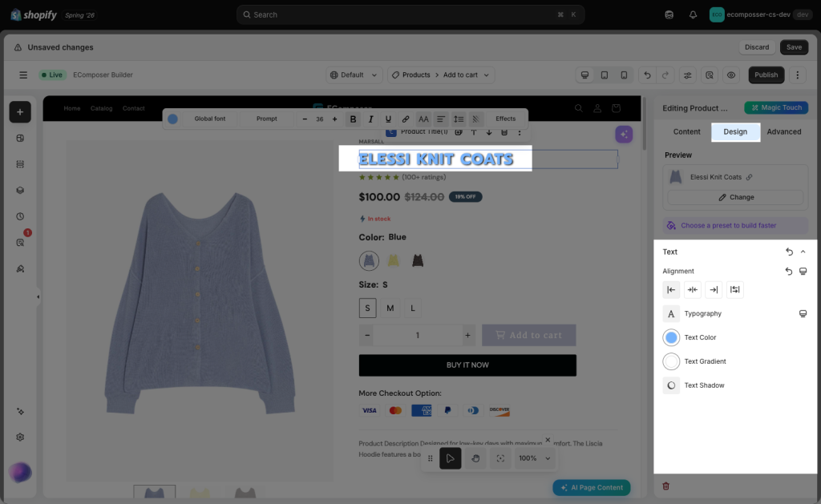Insert link on selected title text
The image size is (821, 504).
405,119
